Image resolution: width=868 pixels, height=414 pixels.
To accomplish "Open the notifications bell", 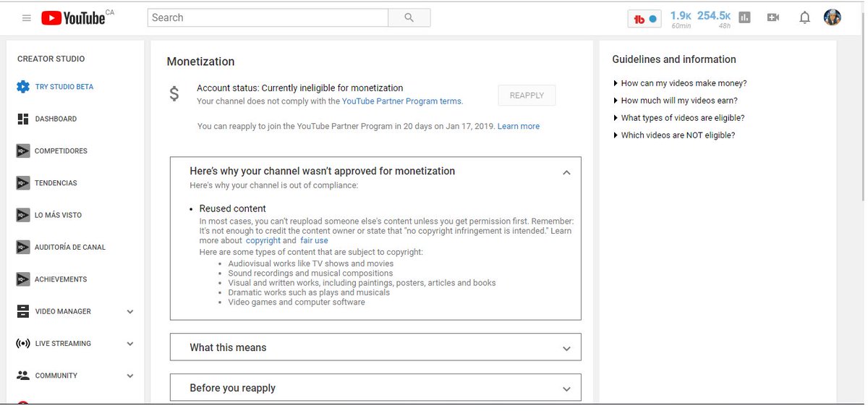I will 804,17.
